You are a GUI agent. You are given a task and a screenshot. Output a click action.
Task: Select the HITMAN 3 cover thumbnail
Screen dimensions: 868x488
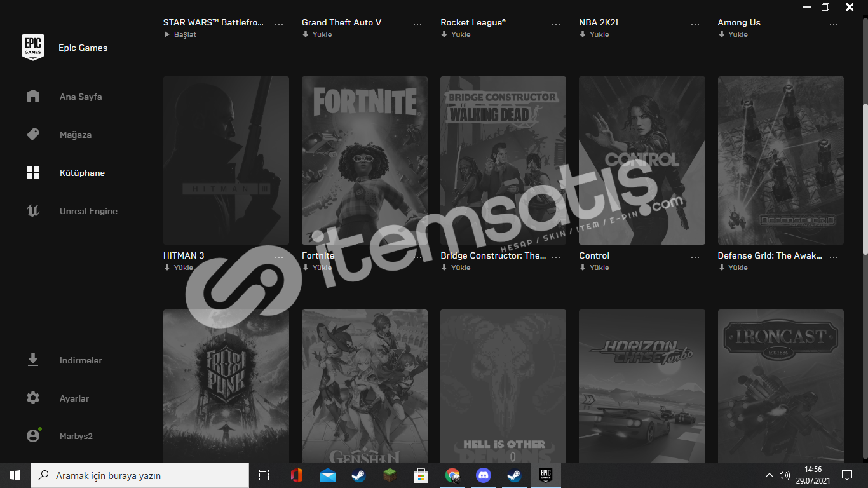226,160
